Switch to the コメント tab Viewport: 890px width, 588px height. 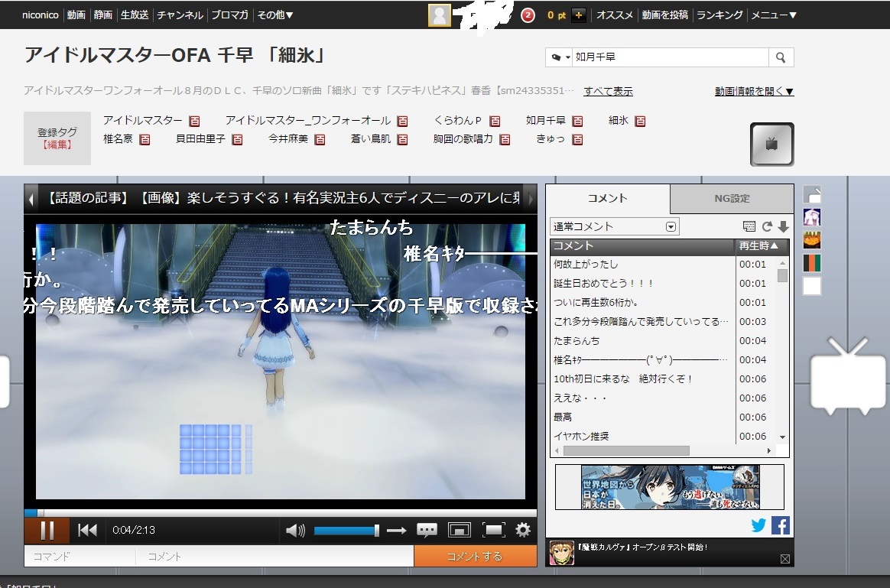click(x=607, y=198)
